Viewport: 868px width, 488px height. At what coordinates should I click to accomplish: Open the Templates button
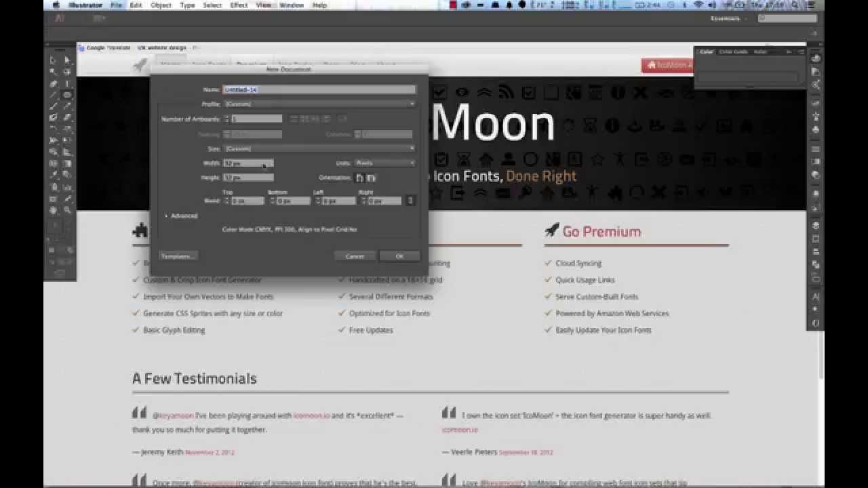(x=178, y=256)
